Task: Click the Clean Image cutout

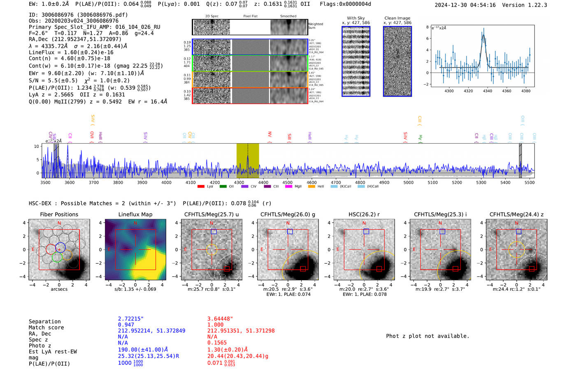Action: (x=397, y=61)
